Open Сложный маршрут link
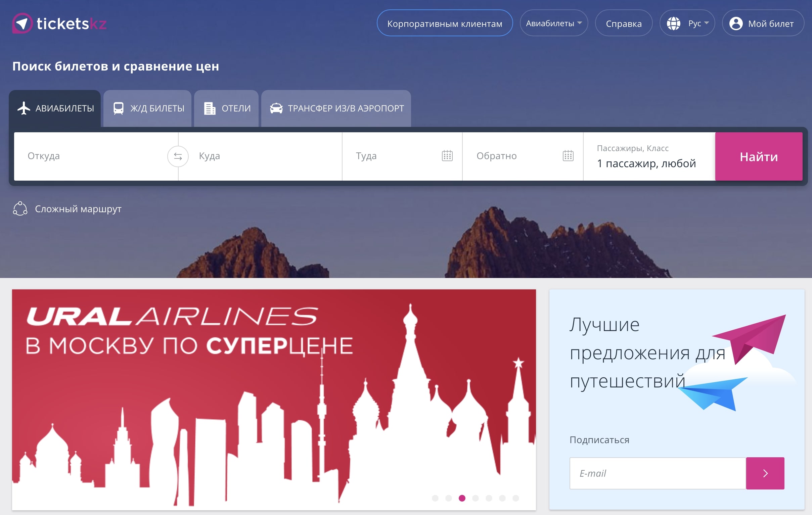This screenshot has width=812, height=515. [78, 208]
